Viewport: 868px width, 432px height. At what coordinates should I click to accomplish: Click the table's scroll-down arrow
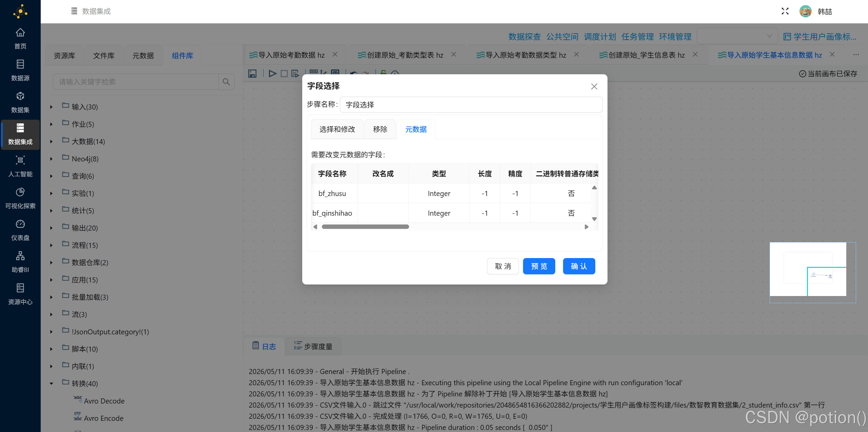(594, 219)
